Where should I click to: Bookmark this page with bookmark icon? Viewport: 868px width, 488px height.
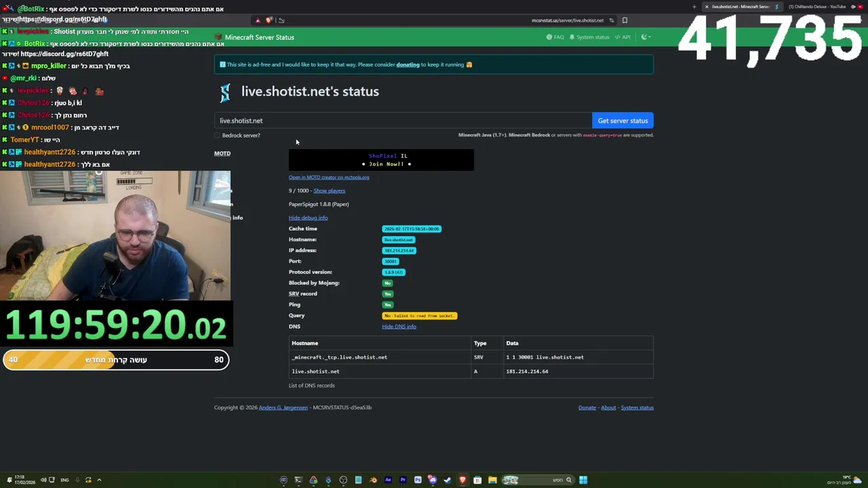click(x=625, y=20)
